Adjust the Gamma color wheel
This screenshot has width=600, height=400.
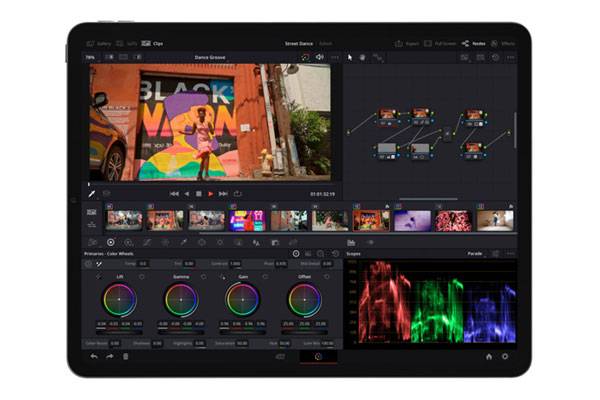(x=181, y=299)
